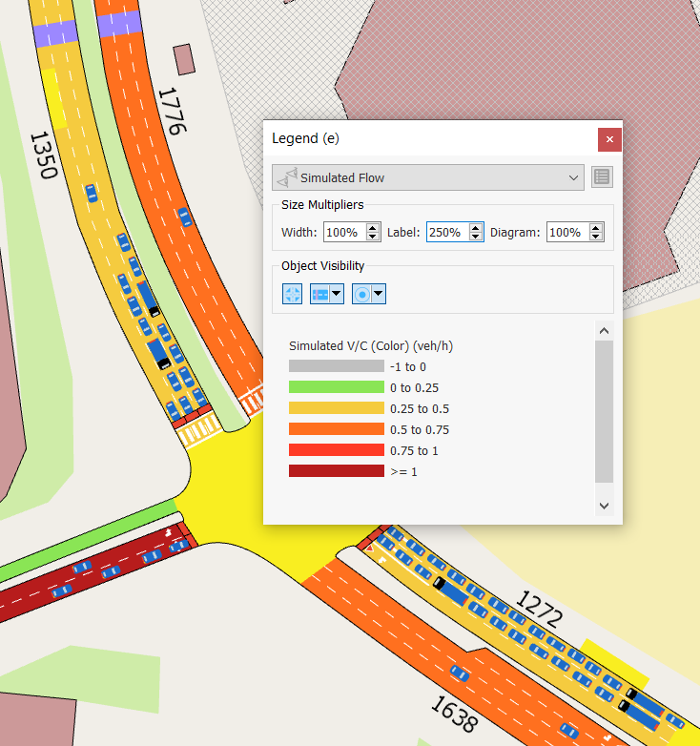The height and width of the screenshot is (746, 700).
Task: Open the section visibility dropdown arrow
Action: point(337,294)
